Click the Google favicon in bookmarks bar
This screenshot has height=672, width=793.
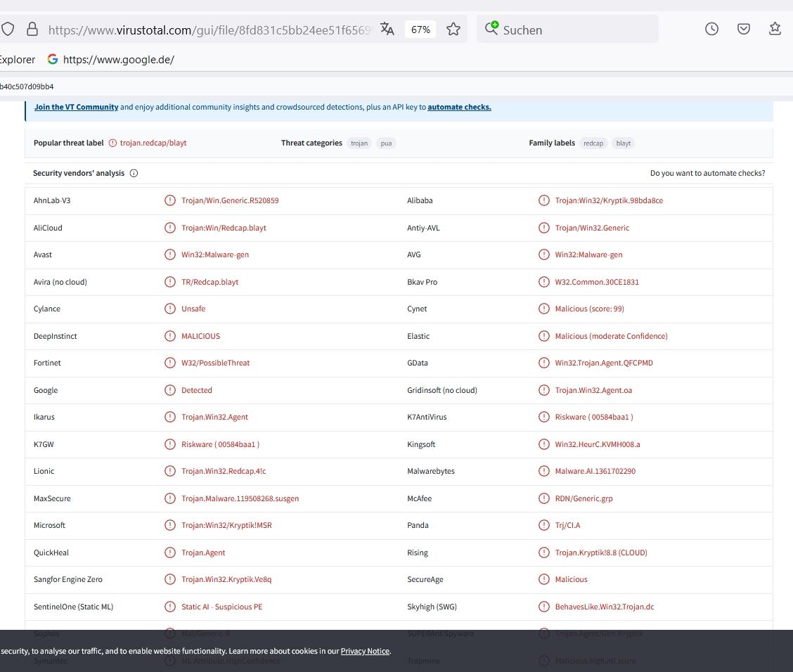click(53, 59)
